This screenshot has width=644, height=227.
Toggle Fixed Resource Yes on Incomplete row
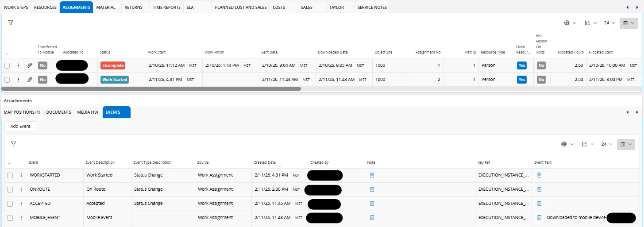point(522,65)
